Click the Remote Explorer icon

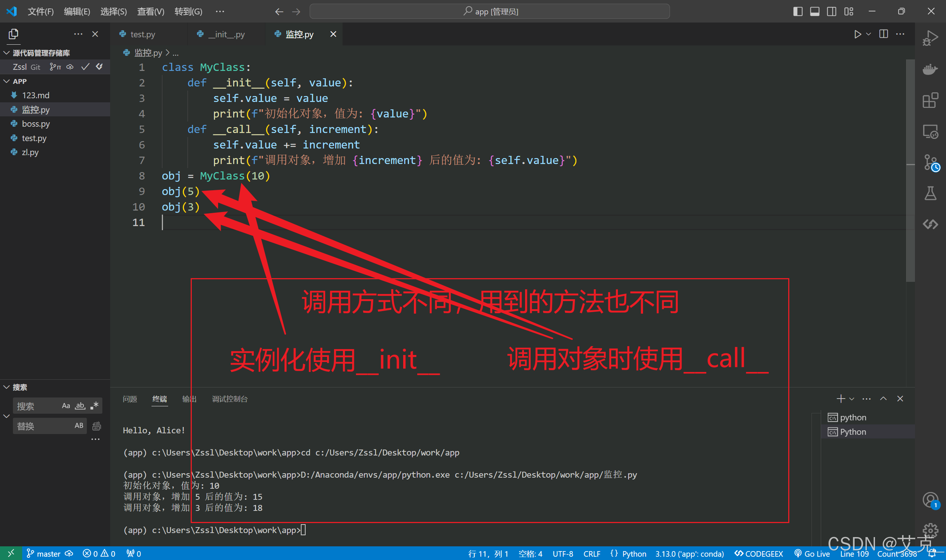coord(930,132)
